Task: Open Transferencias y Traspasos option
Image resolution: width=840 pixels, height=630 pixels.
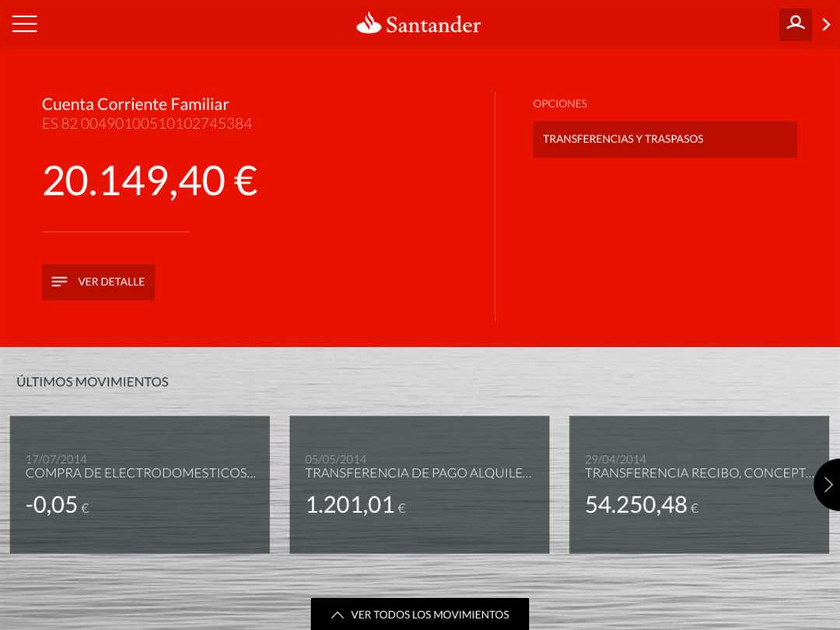Action: coord(665,139)
